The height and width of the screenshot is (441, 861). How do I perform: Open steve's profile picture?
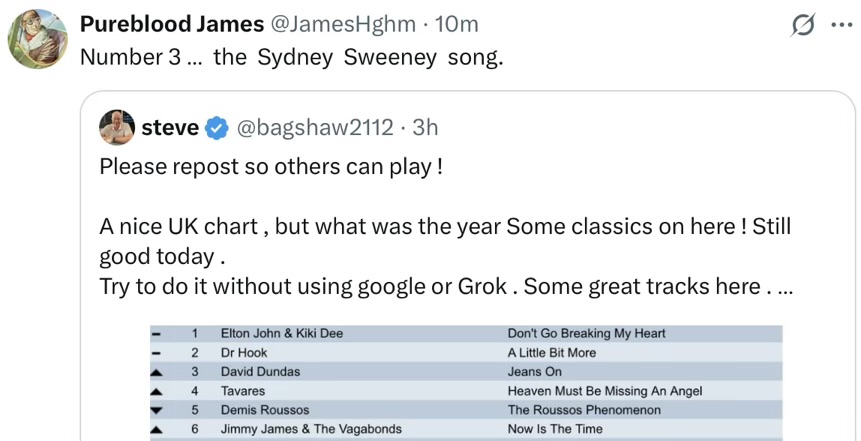click(x=117, y=127)
